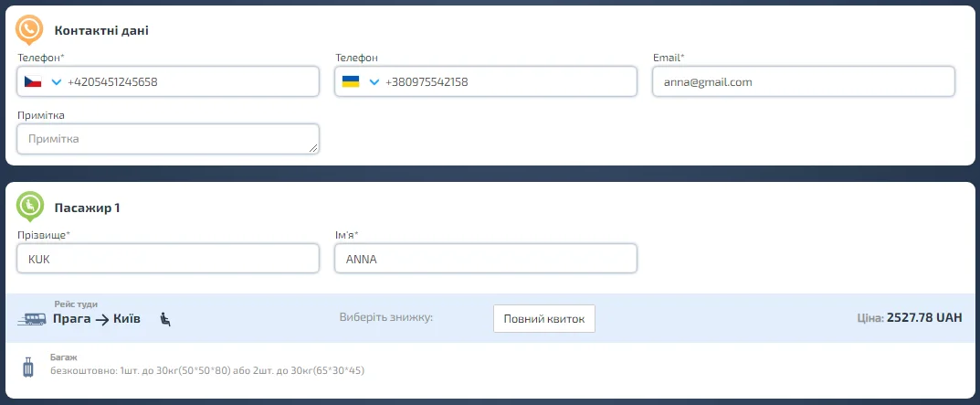Open the first phone country code dropdown
The width and height of the screenshot is (980, 405).
(56, 82)
